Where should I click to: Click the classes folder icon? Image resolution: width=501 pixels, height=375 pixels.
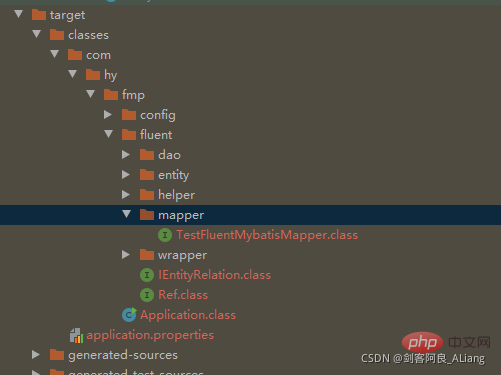point(57,35)
